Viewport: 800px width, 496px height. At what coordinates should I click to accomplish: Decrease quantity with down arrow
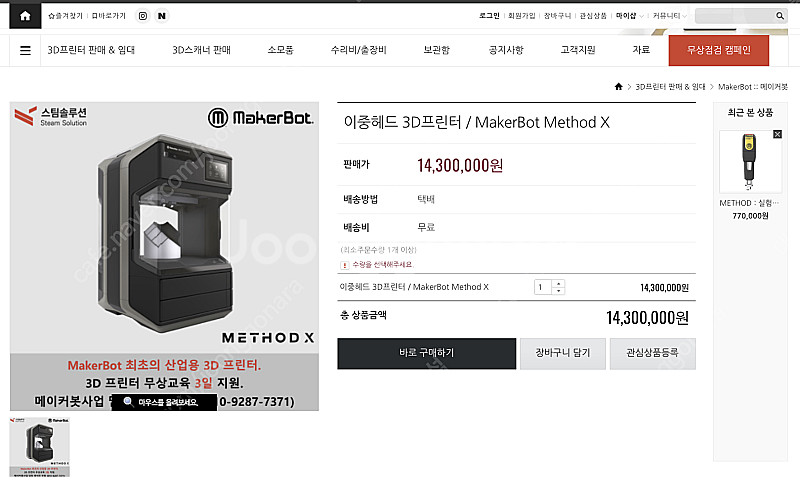(x=559, y=291)
